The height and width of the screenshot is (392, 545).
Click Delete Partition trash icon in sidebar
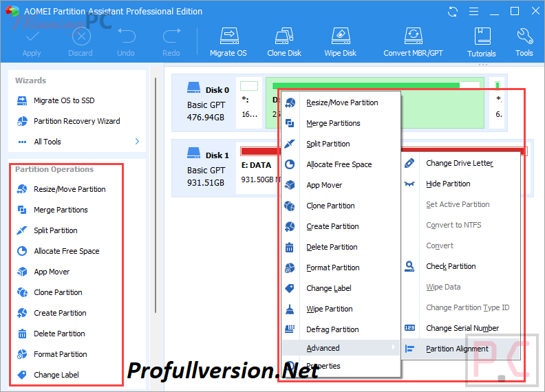(x=22, y=334)
